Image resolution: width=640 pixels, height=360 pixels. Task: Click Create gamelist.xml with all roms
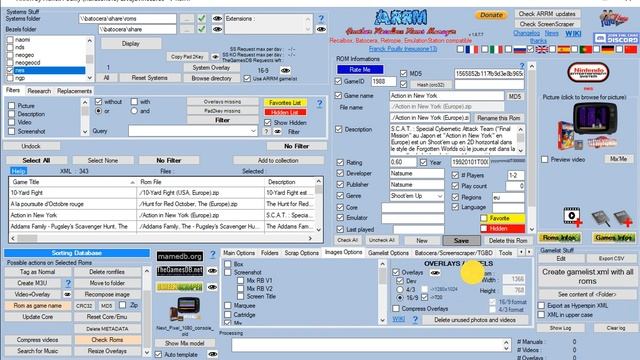pos(587,276)
